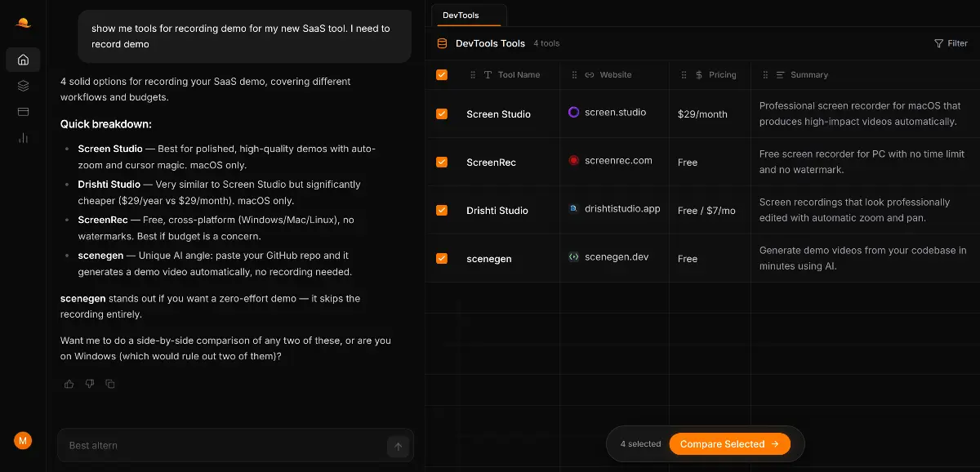Open the layers icon in the left sidebar
This screenshot has width=980, height=472.
[x=23, y=86]
